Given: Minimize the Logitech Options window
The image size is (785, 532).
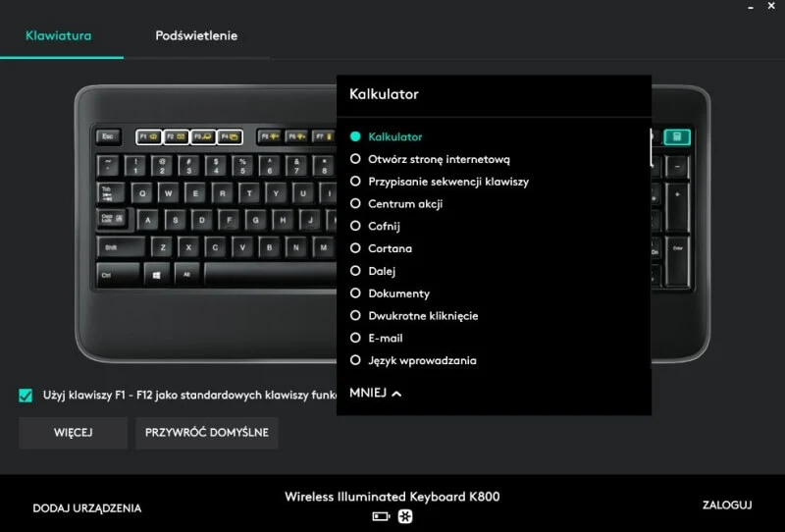Looking at the screenshot, I should click(x=751, y=7).
